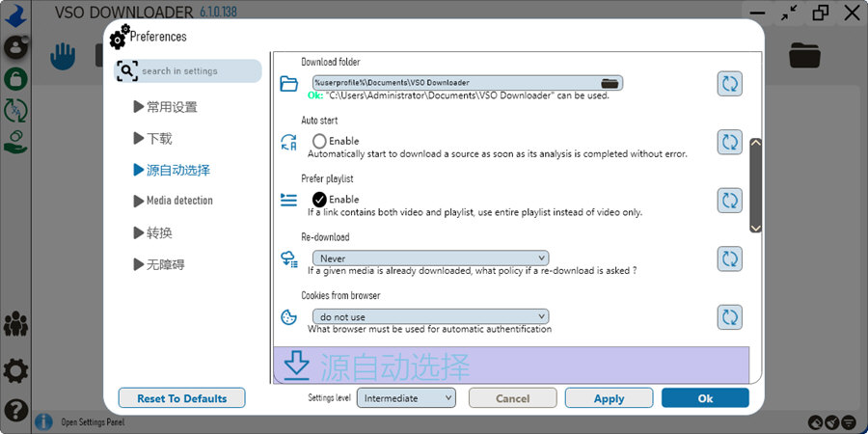868x434 pixels.
Task: Click the filter list status bar icon
Action: click(849, 422)
